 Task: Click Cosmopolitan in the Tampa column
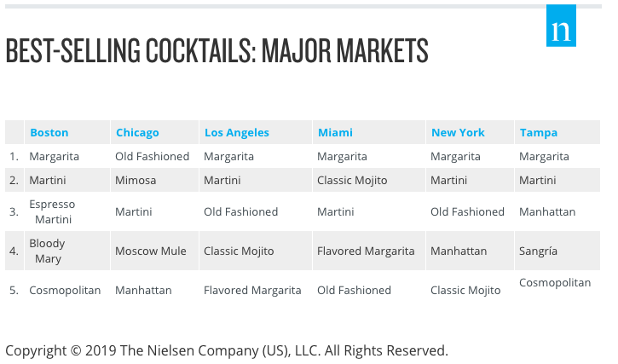pyautogui.click(x=555, y=282)
